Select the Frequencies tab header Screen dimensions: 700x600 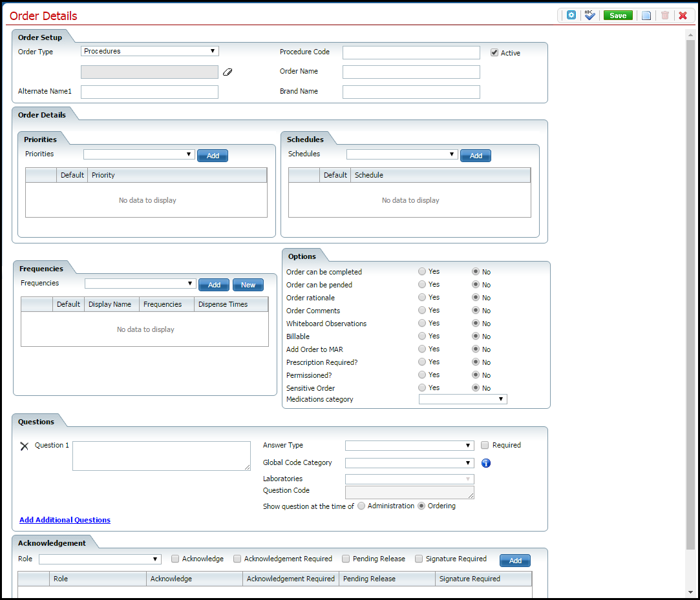click(41, 269)
